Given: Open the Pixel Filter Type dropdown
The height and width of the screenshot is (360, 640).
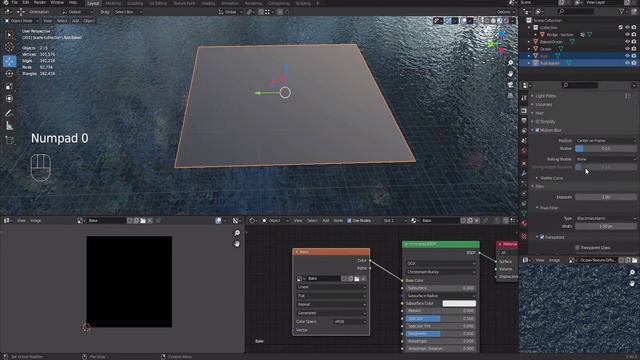Looking at the screenshot, I should pyautogui.click(x=606, y=218).
